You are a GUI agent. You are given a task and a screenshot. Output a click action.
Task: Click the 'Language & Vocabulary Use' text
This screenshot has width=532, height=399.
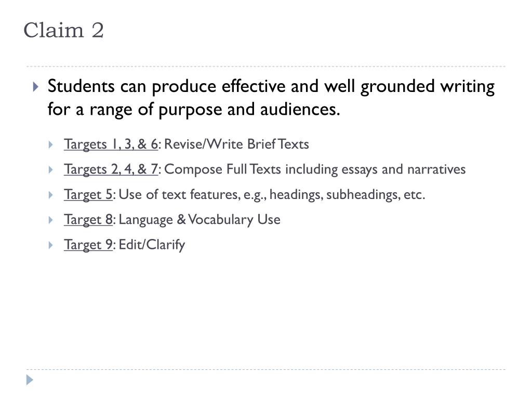[x=199, y=220]
